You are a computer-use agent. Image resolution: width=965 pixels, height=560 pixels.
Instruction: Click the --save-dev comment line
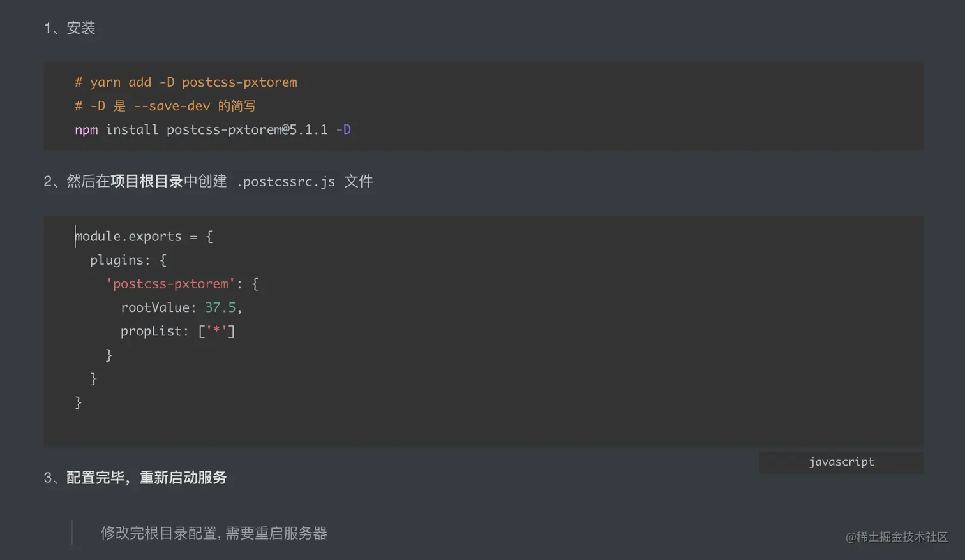165,106
